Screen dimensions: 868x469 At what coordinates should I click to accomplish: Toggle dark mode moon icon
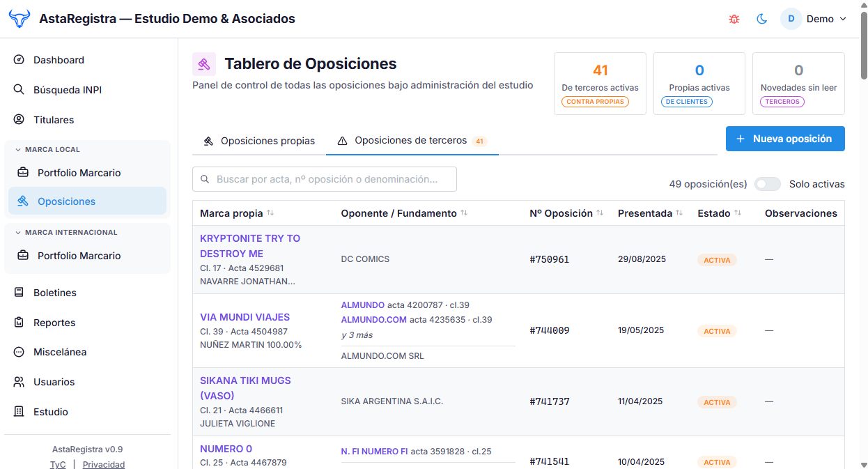[x=762, y=19]
